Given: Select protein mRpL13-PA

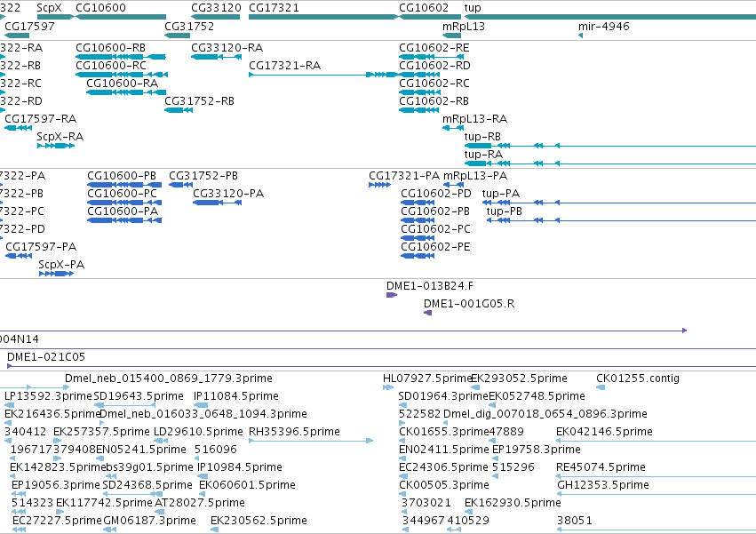Looking at the screenshot, I should [x=475, y=176].
